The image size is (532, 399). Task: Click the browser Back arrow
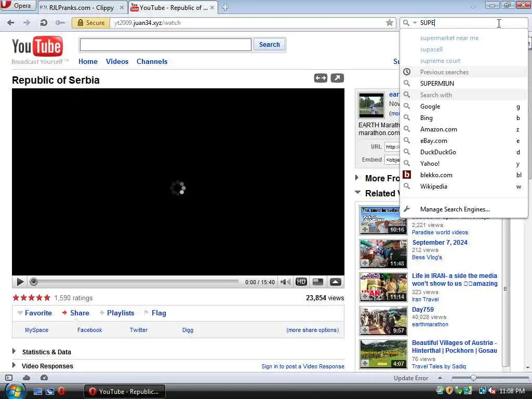[x=11, y=23]
